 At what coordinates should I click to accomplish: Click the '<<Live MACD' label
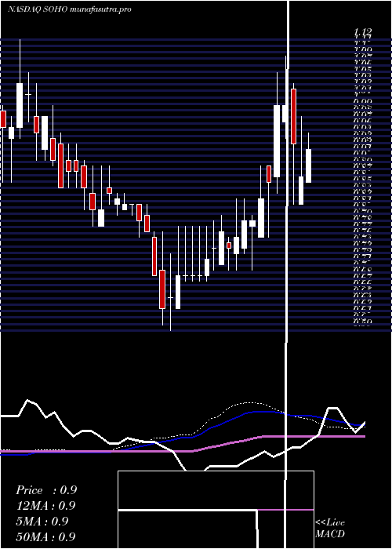[x=330, y=528]
